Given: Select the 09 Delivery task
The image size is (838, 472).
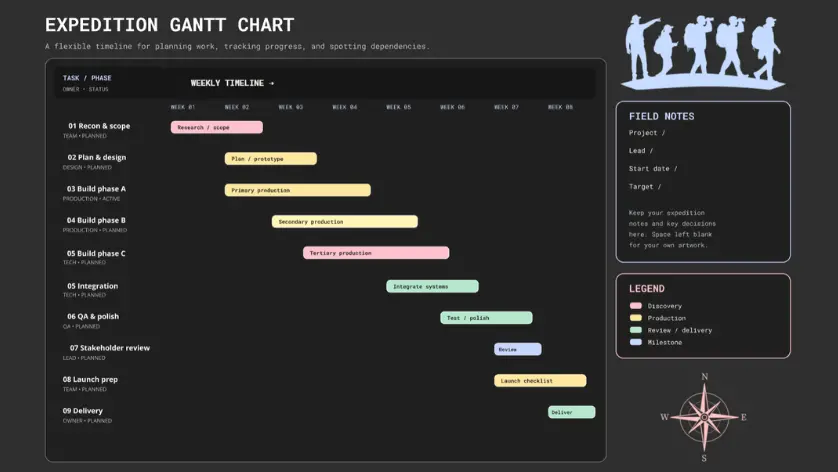Looking at the screenshot, I should 82,411.
